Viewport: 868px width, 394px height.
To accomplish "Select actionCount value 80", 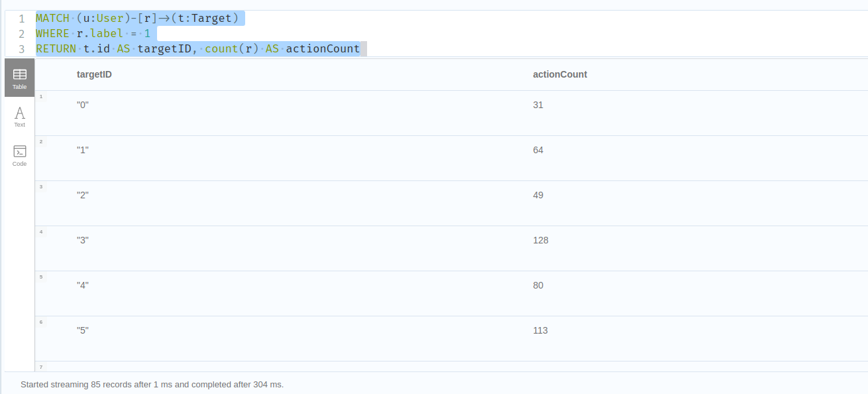I will tap(538, 285).
